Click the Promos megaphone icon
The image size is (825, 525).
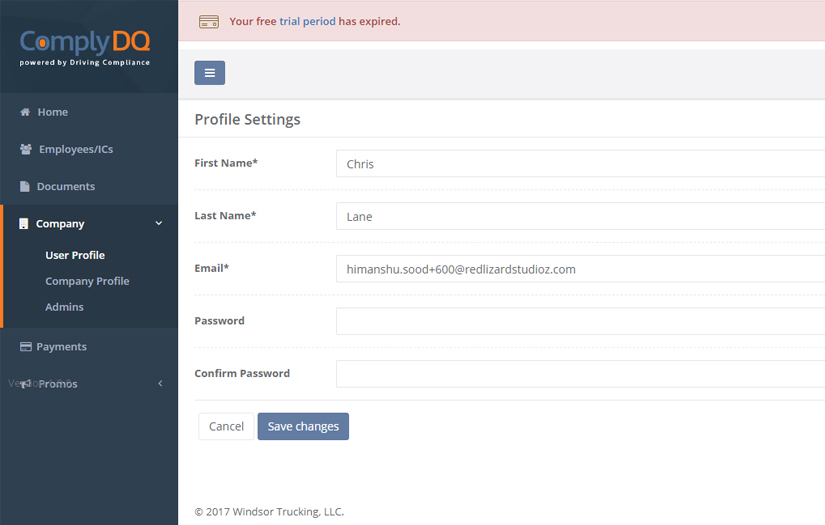(25, 384)
